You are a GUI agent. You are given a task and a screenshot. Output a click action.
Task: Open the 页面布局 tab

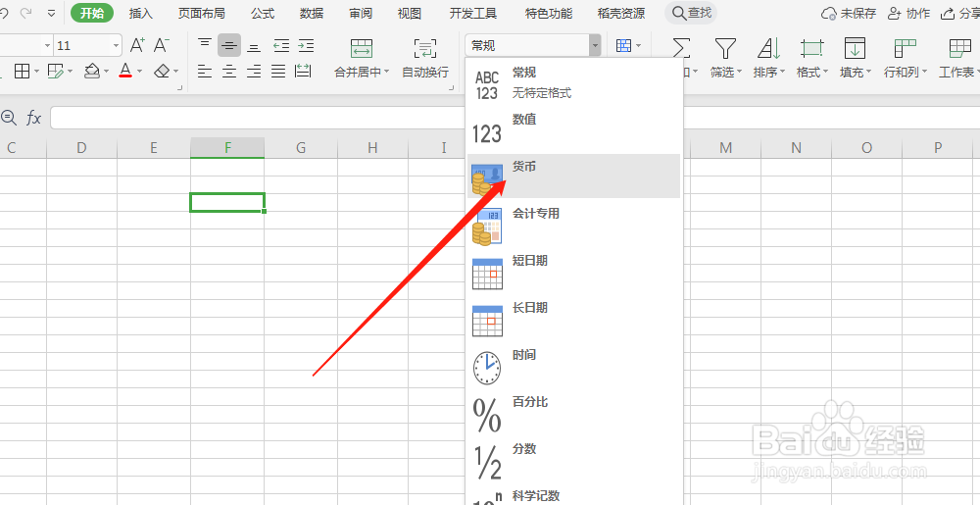(201, 13)
